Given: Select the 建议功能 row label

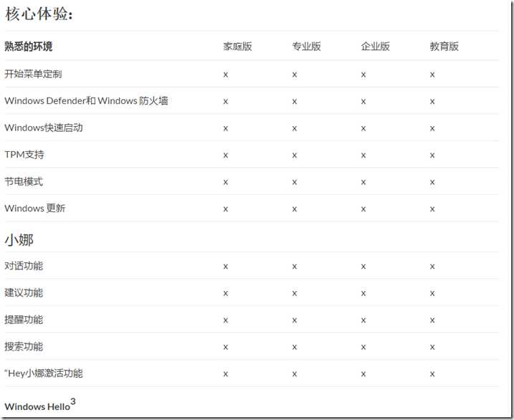Looking at the screenshot, I should (24, 292).
